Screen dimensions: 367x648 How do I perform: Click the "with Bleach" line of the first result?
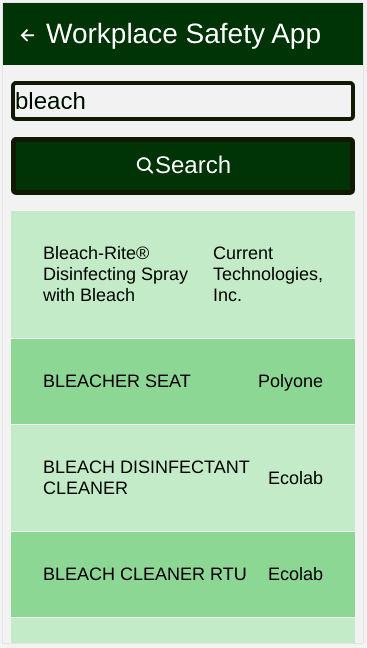[89, 295]
